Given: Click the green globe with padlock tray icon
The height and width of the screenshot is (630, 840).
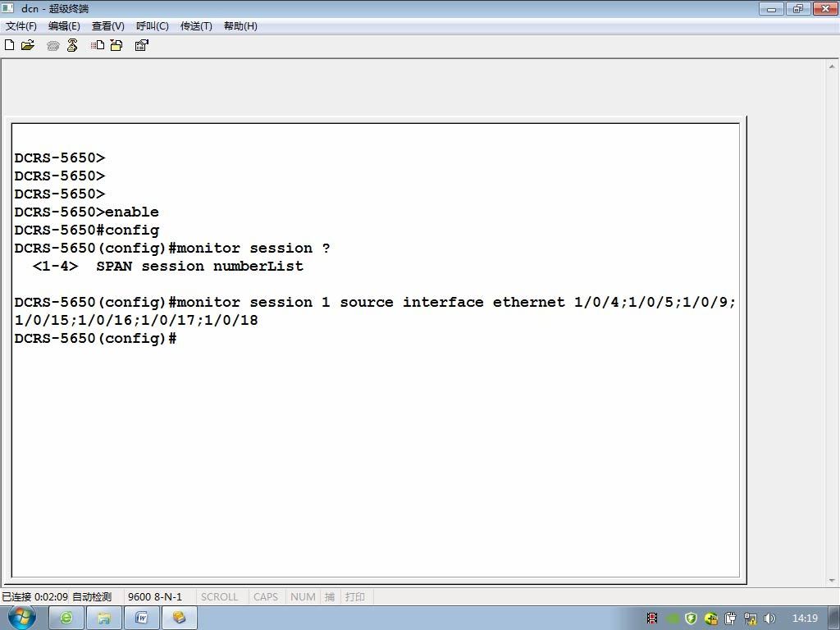Looking at the screenshot, I should point(711,619).
